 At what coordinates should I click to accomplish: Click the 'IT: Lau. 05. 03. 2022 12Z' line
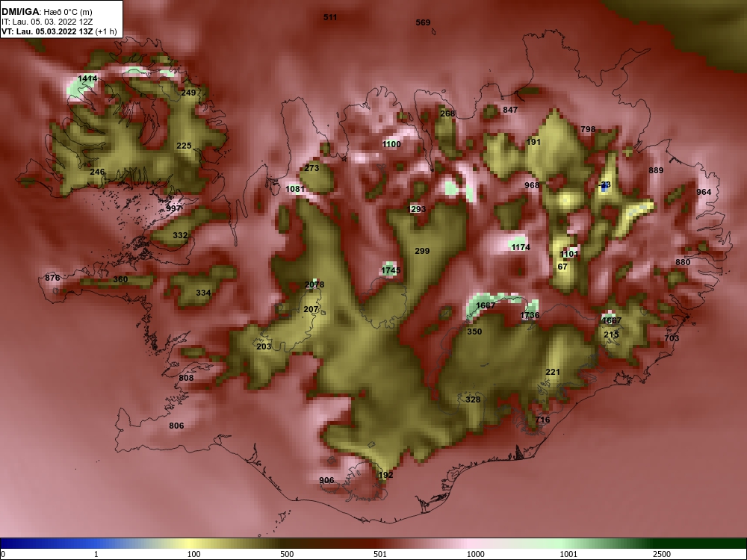point(46,22)
